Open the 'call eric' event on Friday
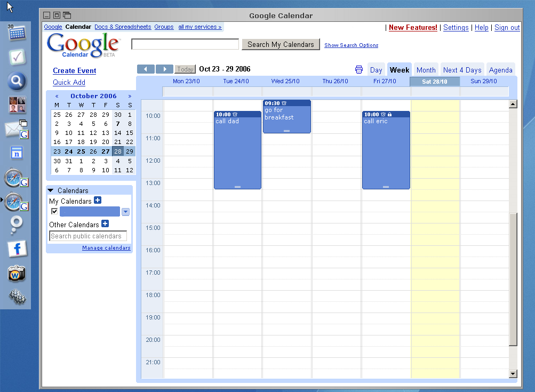The height and width of the screenshot is (392, 535). click(386, 150)
